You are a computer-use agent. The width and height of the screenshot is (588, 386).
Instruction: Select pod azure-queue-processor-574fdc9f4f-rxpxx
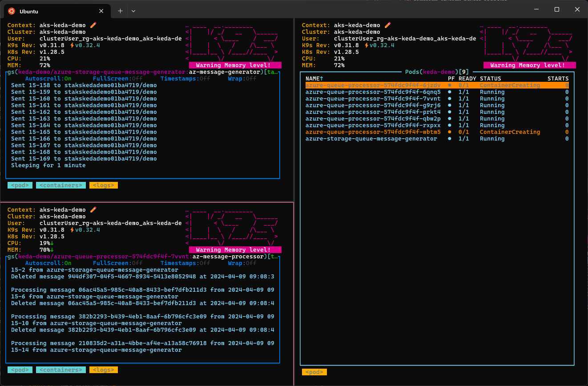(437, 125)
